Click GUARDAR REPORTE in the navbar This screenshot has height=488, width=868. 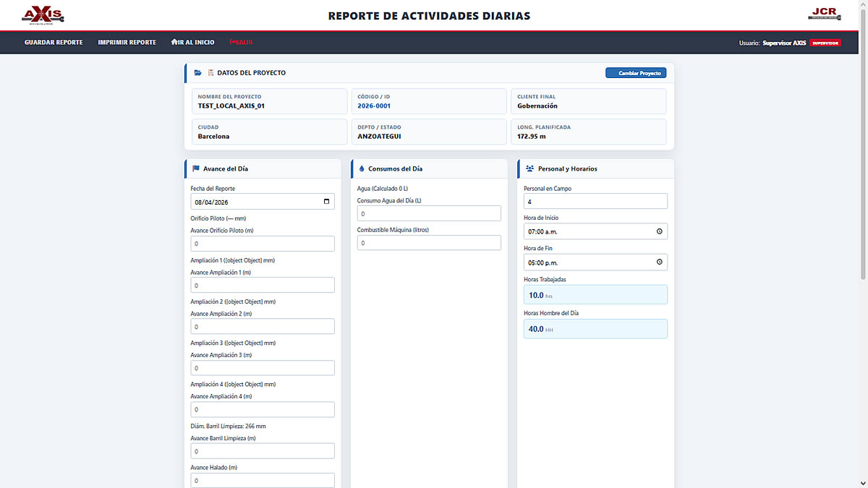(x=54, y=42)
